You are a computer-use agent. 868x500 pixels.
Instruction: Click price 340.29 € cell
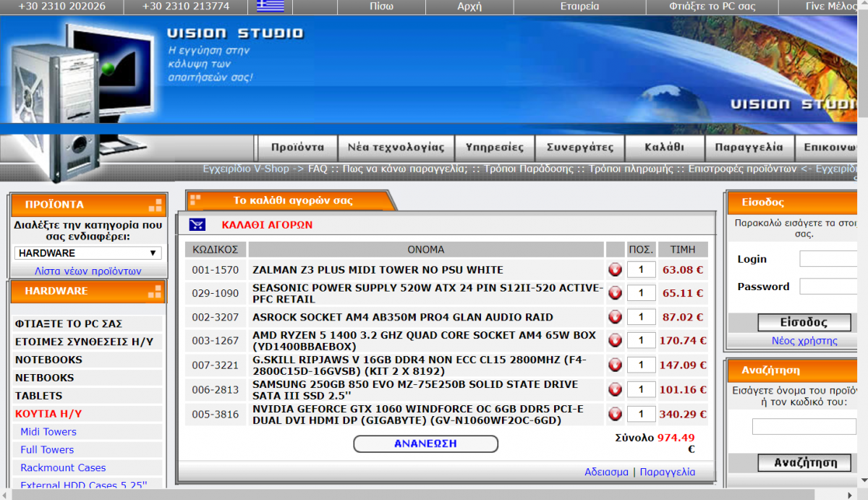coord(683,414)
